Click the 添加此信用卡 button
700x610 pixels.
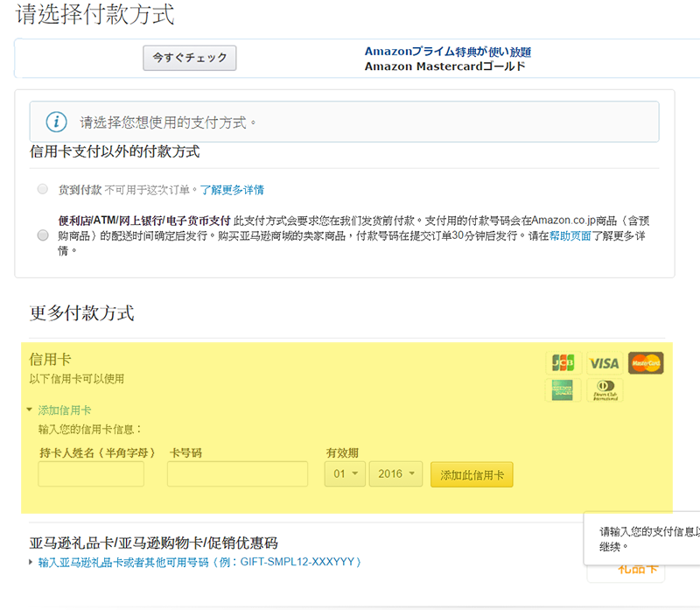click(472, 474)
